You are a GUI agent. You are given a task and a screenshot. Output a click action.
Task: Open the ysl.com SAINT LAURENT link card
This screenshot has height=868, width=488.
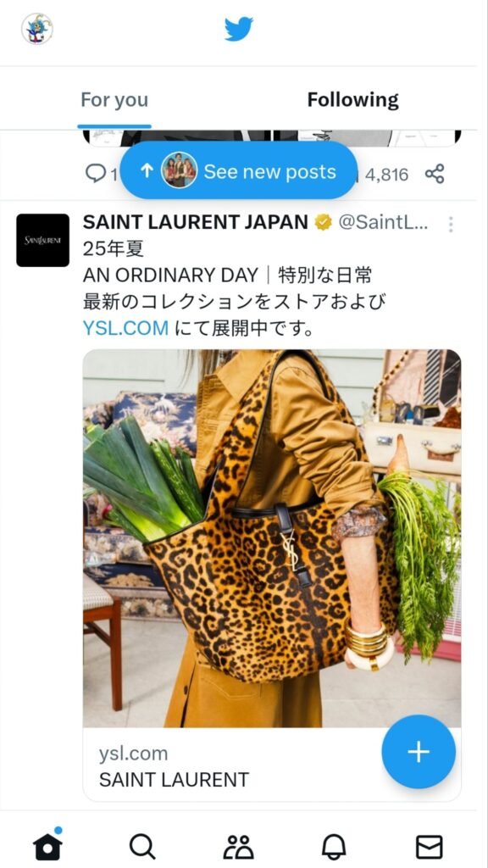(272, 765)
